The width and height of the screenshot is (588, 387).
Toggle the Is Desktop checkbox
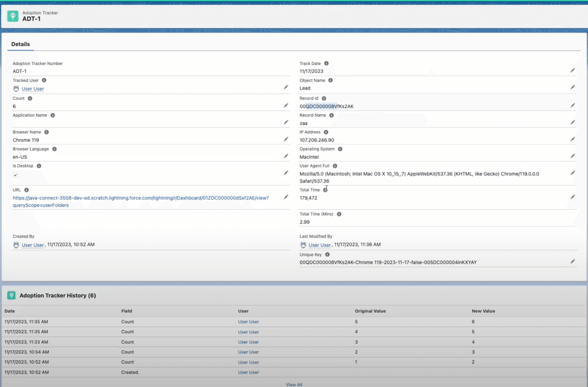16,175
